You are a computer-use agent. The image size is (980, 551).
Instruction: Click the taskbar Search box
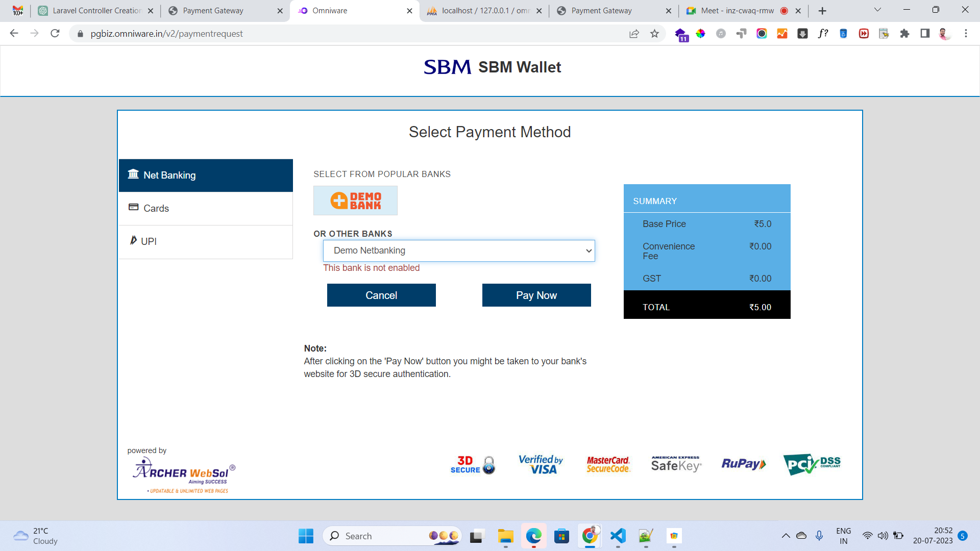tap(392, 536)
